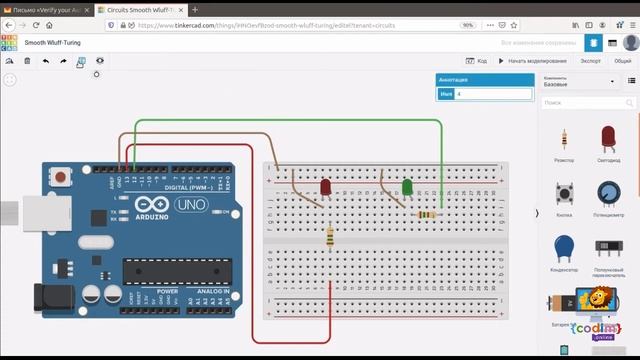Reset the 90% zoom indicator

coord(468,25)
